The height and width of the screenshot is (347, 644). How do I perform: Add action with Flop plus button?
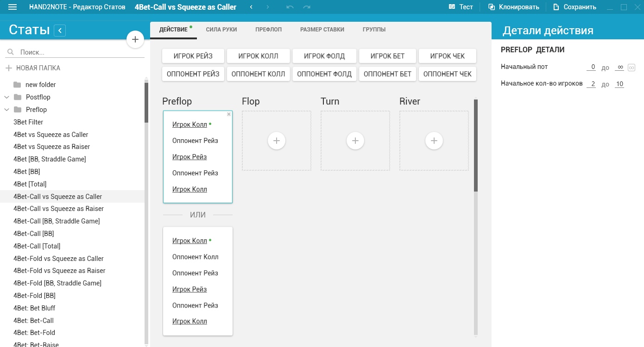[277, 141]
